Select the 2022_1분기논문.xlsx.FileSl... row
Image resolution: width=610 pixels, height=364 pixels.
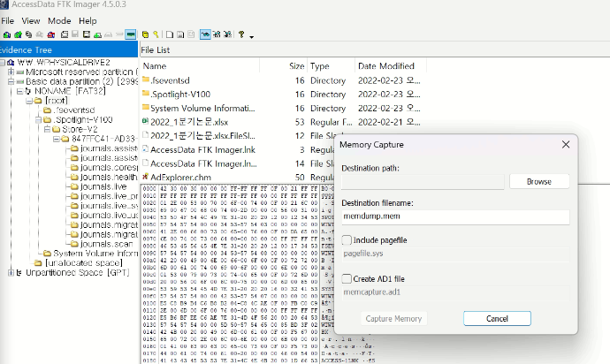237,136
